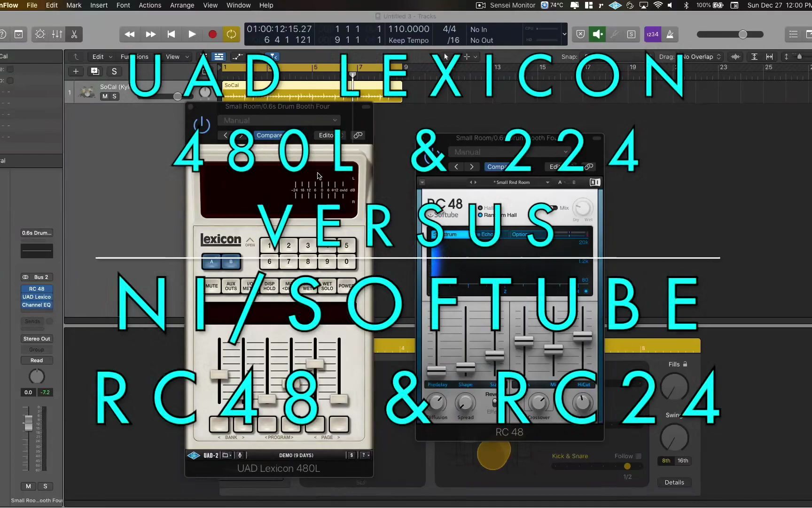The height and width of the screenshot is (508, 812).
Task: Open the Read automation mode dropdown
Action: (36, 360)
